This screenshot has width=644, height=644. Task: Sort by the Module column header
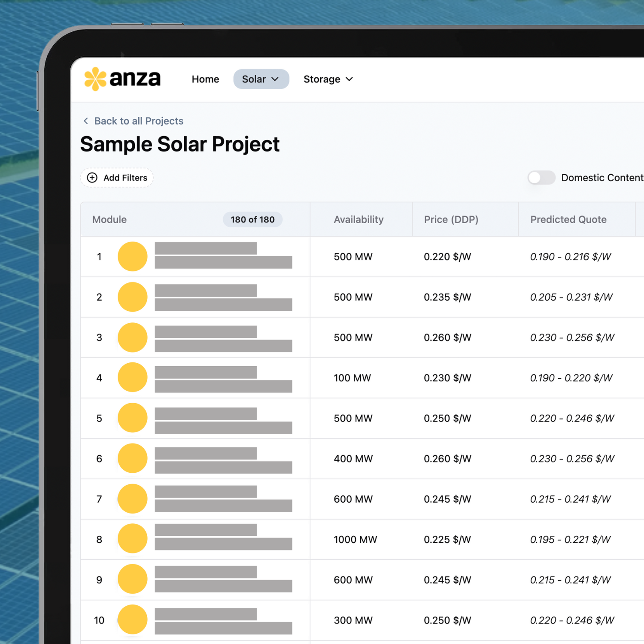(109, 219)
